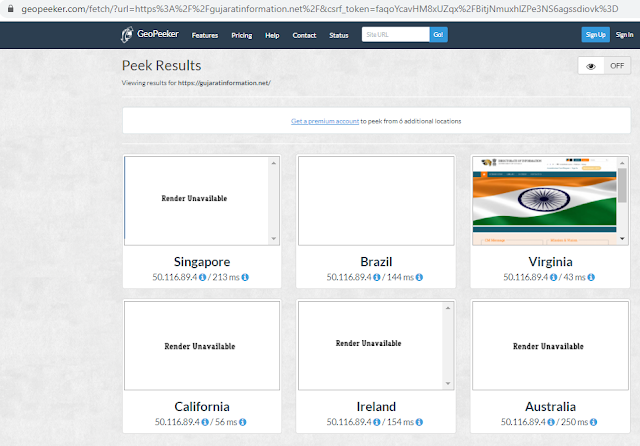Focus the Site URL input field

tap(396, 35)
